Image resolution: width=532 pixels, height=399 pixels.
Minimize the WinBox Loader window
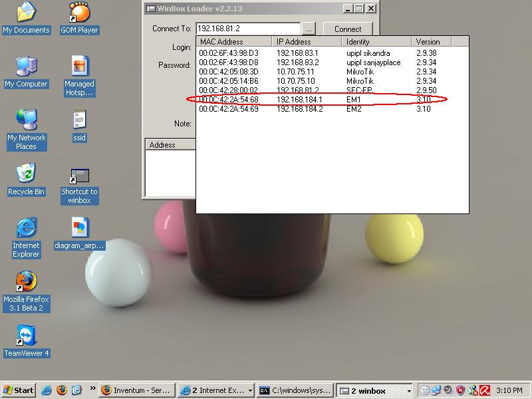[347, 9]
